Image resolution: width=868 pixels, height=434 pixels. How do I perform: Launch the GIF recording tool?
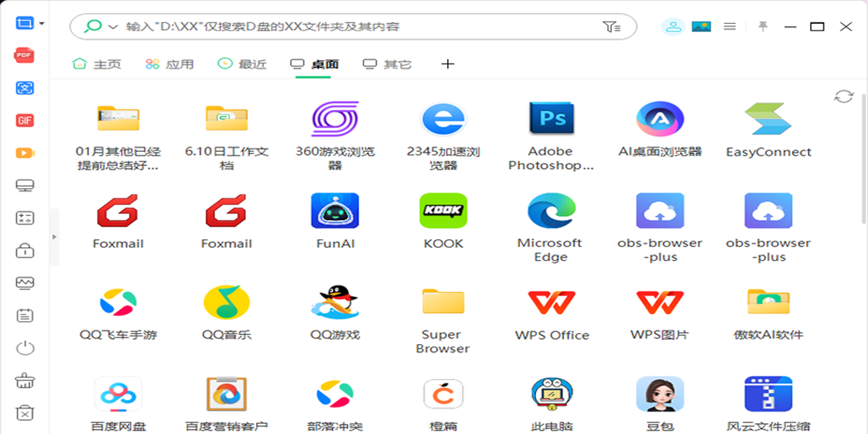pyautogui.click(x=25, y=121)
